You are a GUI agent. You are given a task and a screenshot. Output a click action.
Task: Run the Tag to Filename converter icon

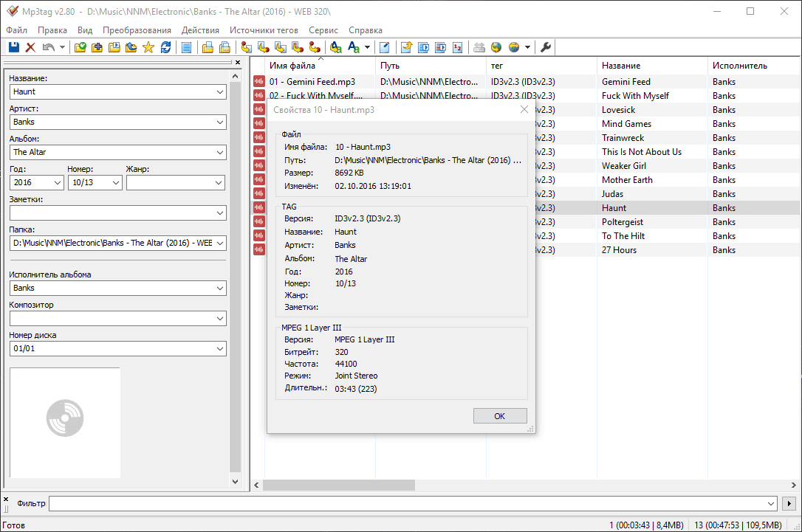[247, 47]
